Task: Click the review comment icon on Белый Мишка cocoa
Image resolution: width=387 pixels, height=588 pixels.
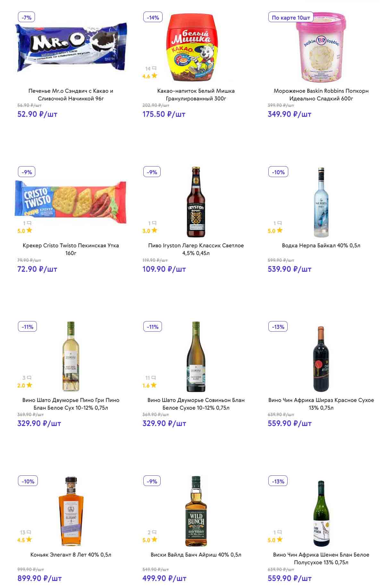Action: (x=154, y=68)
